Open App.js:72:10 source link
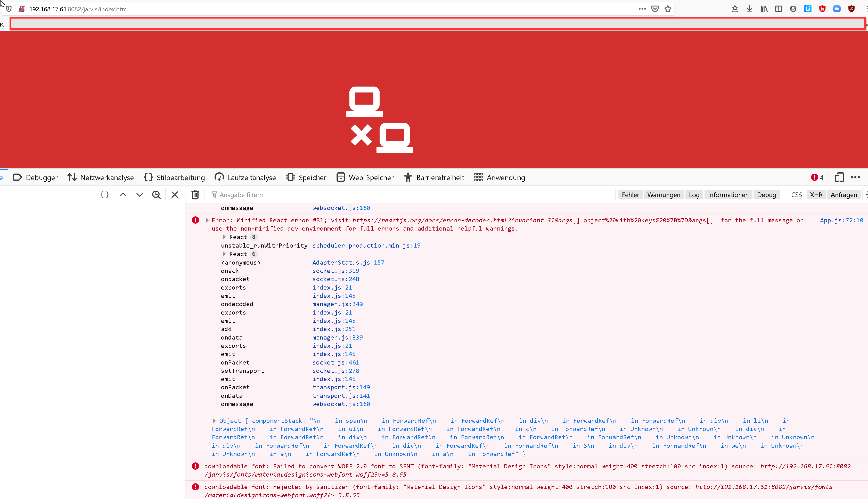 click(841, 220)
